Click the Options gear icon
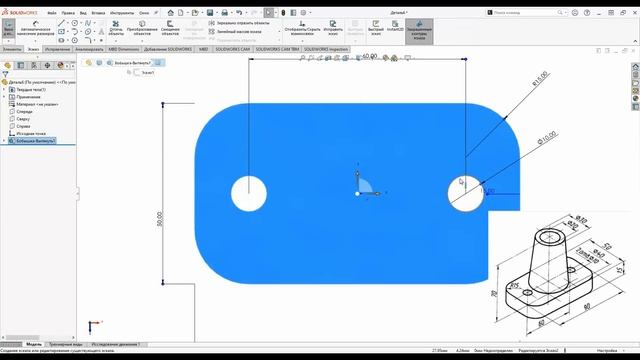This screenshot has height=360, width=640. click(x=303, y=13)
